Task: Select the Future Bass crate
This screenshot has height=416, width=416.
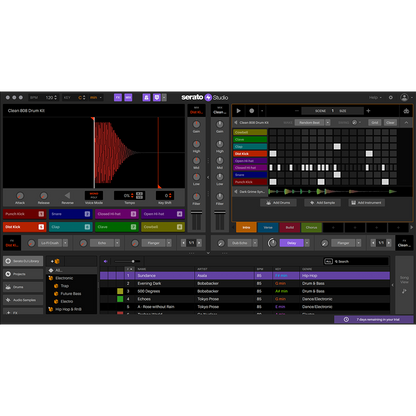Action: pos(71,294)
